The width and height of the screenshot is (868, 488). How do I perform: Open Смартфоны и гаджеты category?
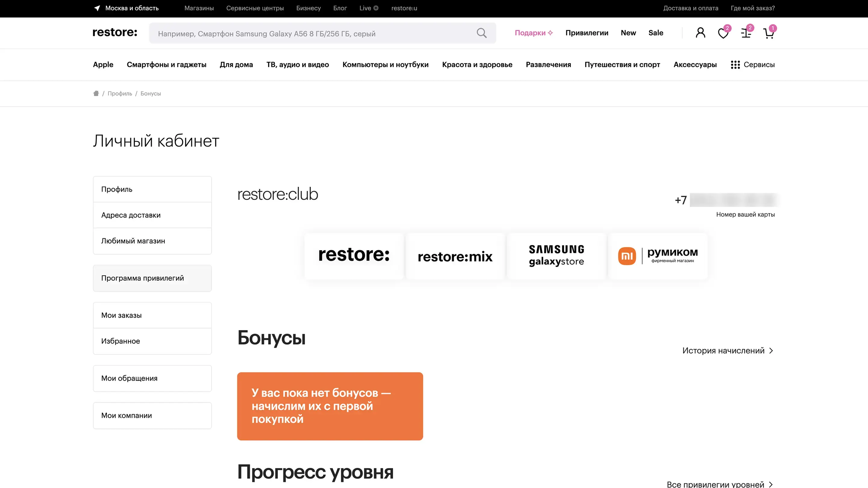click(166, 65)
